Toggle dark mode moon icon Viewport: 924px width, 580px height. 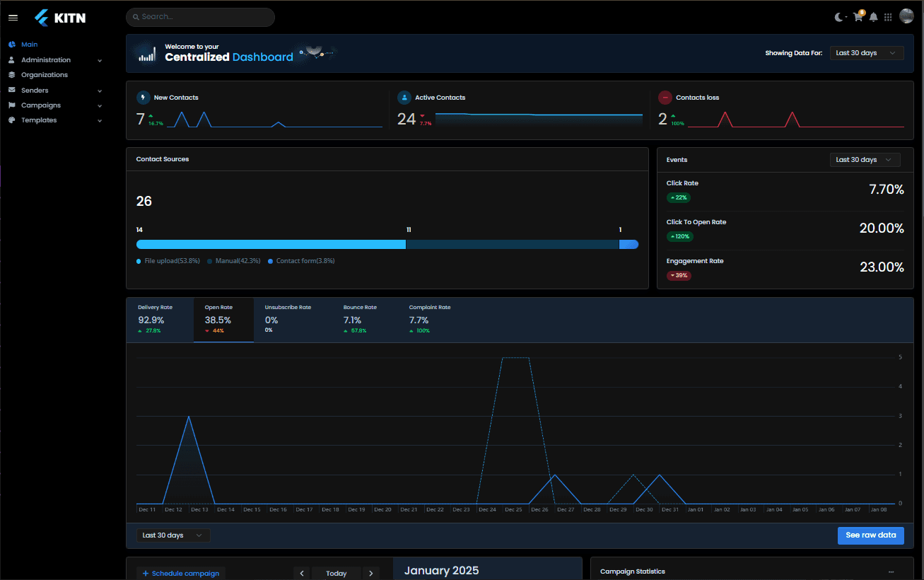[x=839, y=17]
